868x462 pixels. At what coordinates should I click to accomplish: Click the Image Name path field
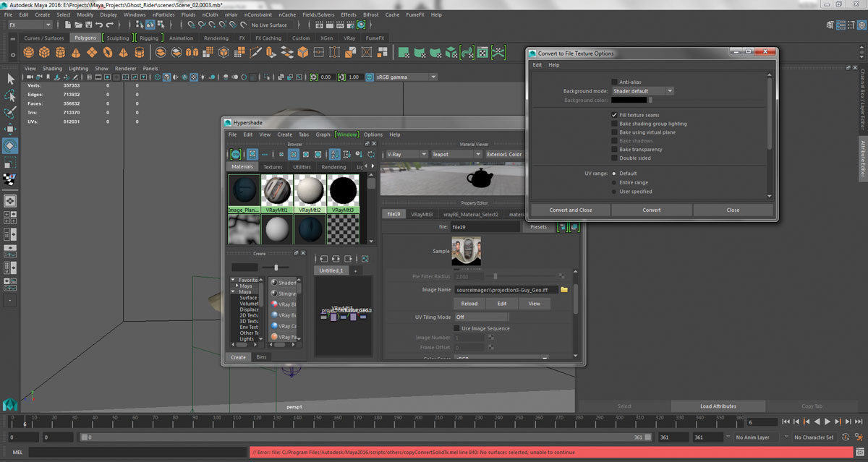click(505, 290)
